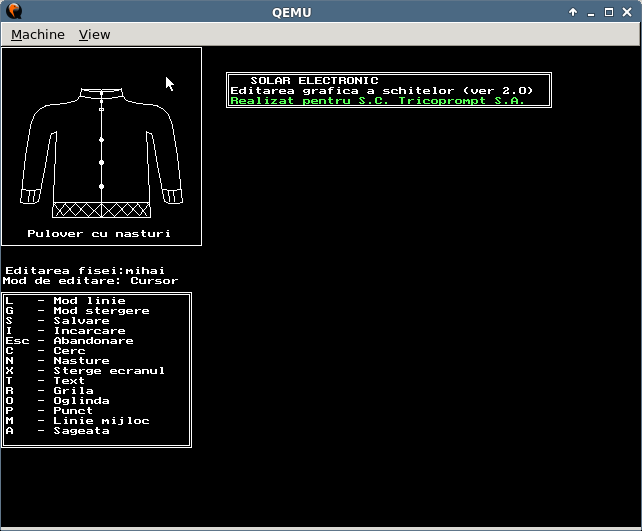Image resolution: width=642 pixels, height=531 pixels.
Task: Select the 'G - Mod stergere' entry
Action: (77, 311)
